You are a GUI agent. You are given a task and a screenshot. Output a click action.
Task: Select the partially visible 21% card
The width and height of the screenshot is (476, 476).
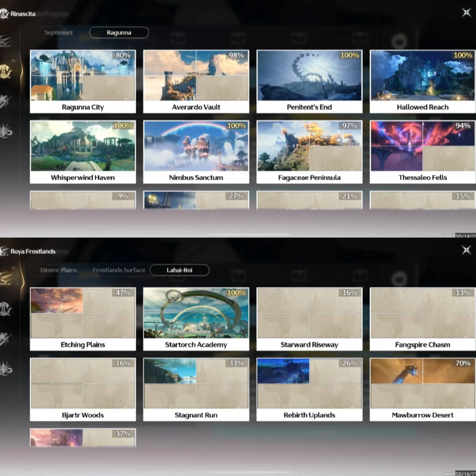(309, 200)
